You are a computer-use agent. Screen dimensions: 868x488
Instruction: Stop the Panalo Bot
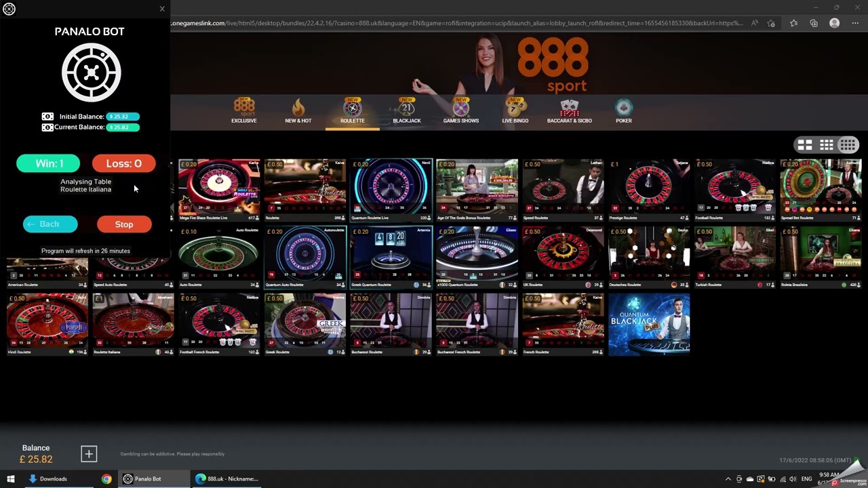124,224
